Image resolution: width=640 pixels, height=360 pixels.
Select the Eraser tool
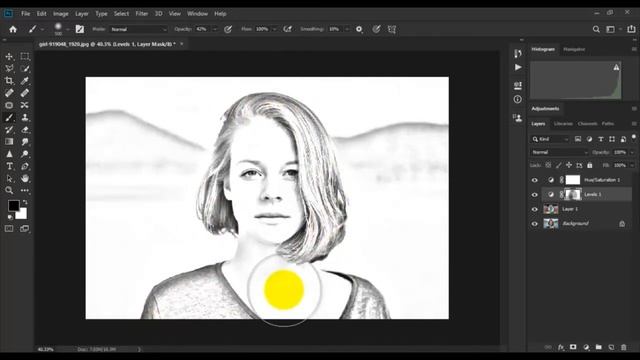25,130
